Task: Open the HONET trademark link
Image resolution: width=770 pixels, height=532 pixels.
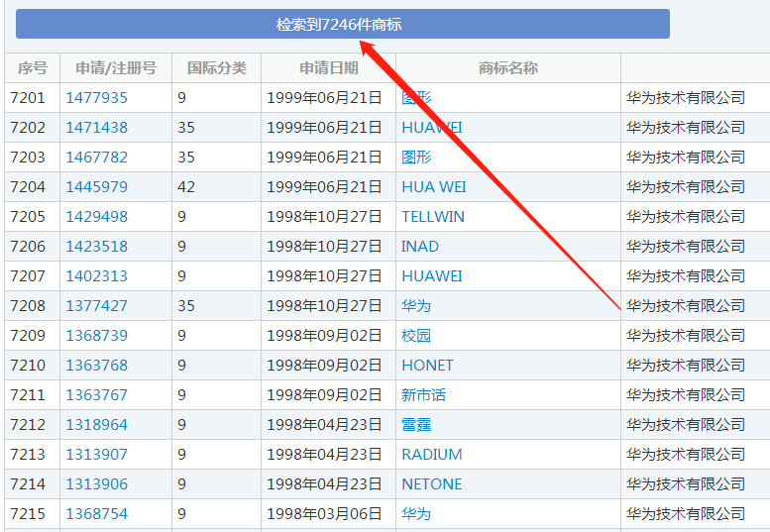Action: [x=428, y=366]
